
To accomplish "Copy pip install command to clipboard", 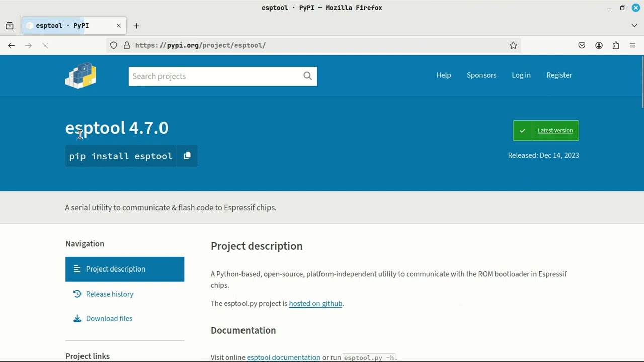I will [x=187, y=156].
